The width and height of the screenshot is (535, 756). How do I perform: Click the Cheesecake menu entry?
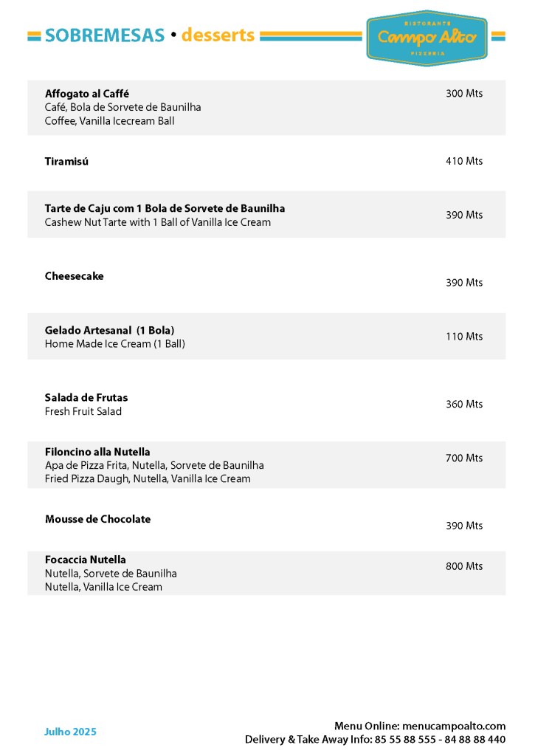pyautogui.click(x=75, y=276)
